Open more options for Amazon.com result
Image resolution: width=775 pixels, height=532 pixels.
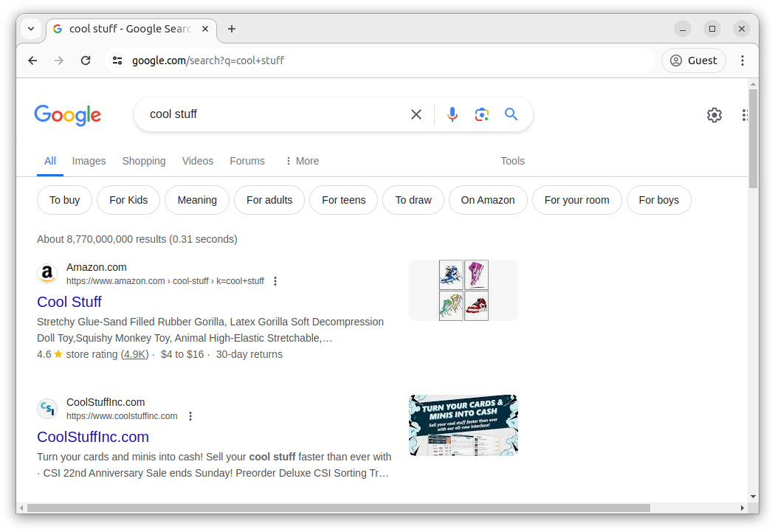275,281
